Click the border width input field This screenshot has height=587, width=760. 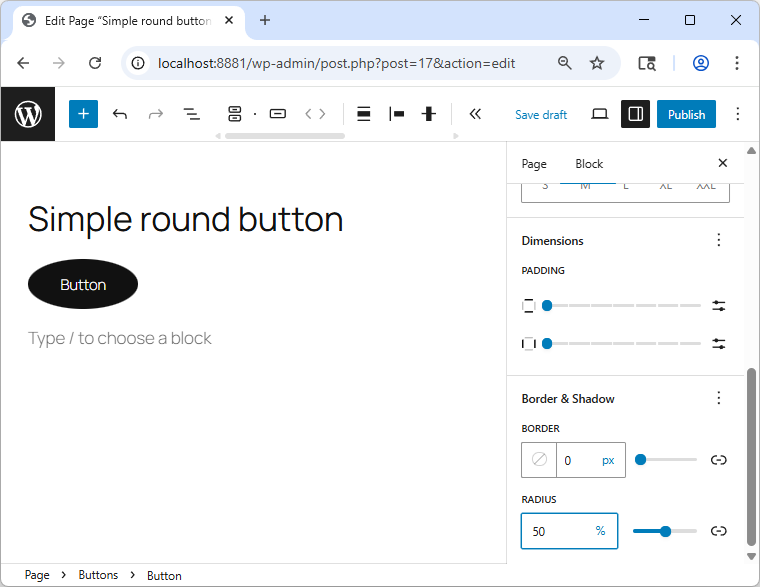[577, 460]
